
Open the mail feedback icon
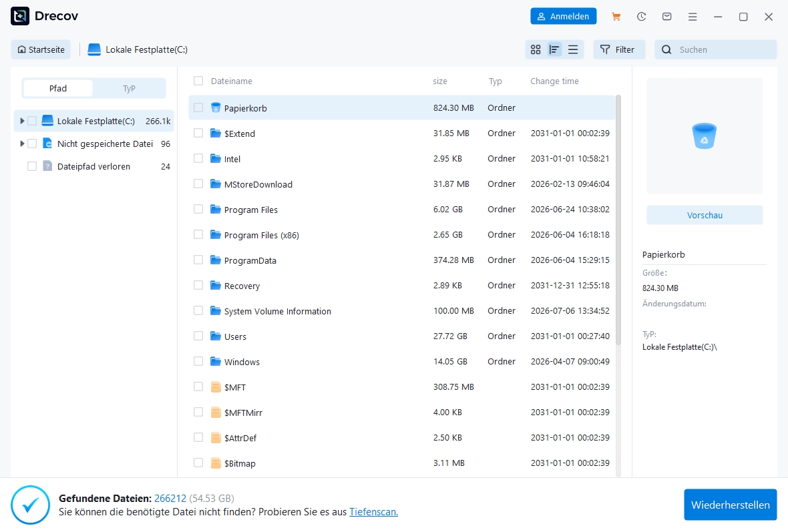coord(667,17)
